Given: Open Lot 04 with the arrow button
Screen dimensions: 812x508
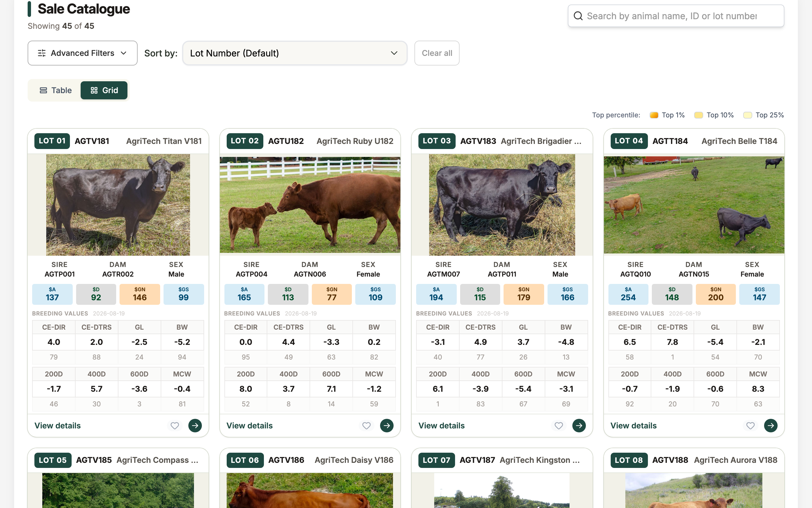Looking at the screenshot, I should (x=771, y=426).
